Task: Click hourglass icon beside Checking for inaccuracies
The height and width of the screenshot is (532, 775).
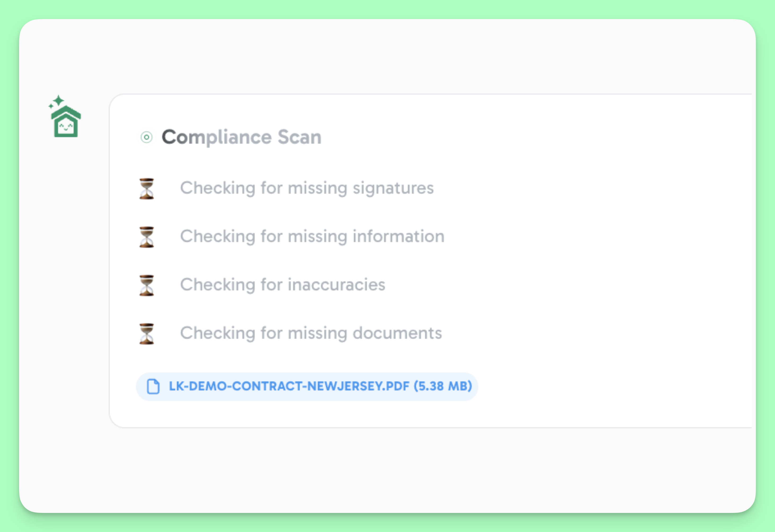Action: (146, 285)
